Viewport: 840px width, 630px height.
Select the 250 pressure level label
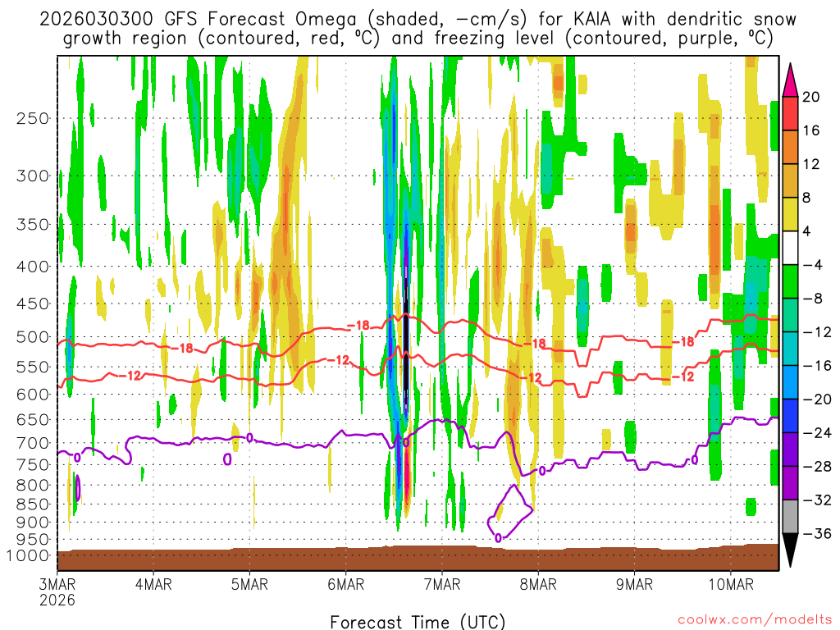(x=33, y=118)
